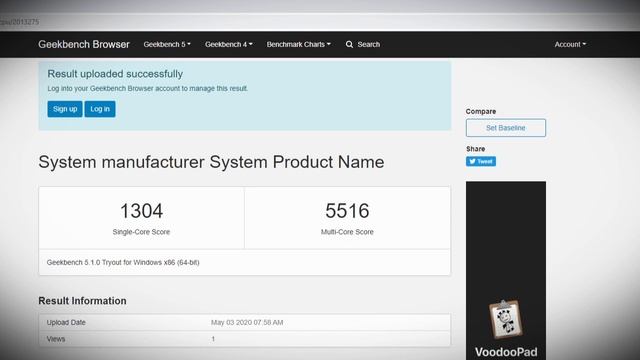Image resolution: width=640 pixels, height=360 pixels.
Task: Click the Set Baseline button
Action: pos(506,128)
